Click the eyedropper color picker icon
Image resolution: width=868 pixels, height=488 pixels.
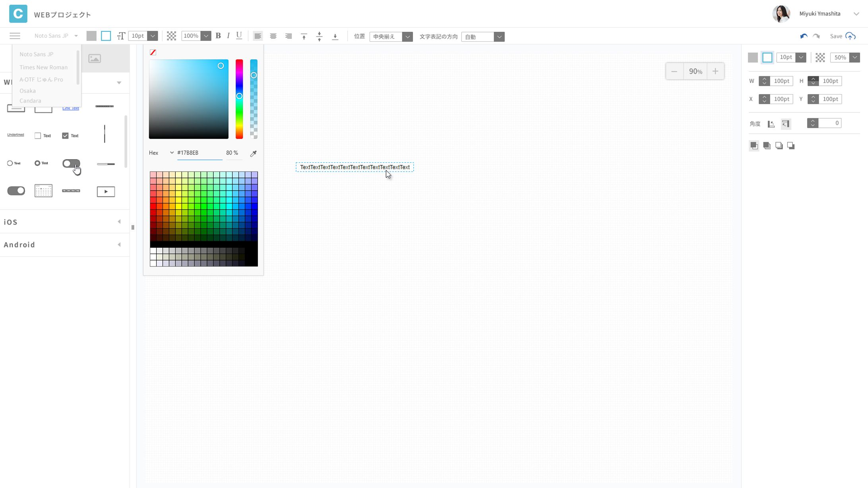coord(253,153)
